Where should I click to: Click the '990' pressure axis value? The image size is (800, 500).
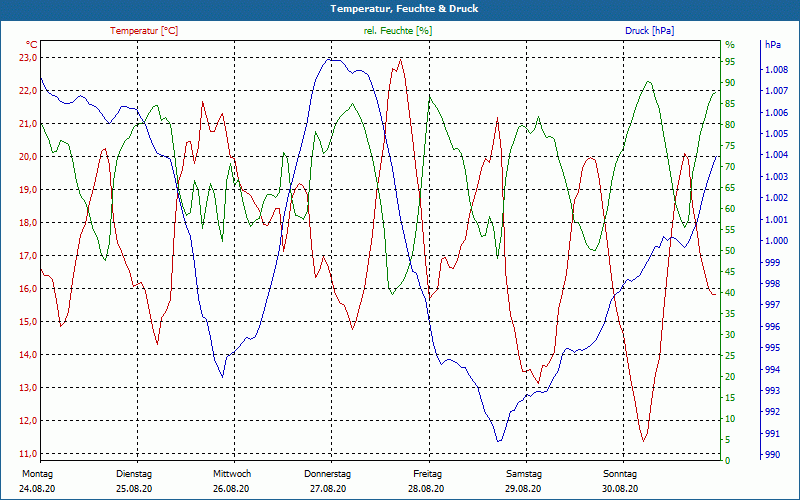click(x=773, y=454)
